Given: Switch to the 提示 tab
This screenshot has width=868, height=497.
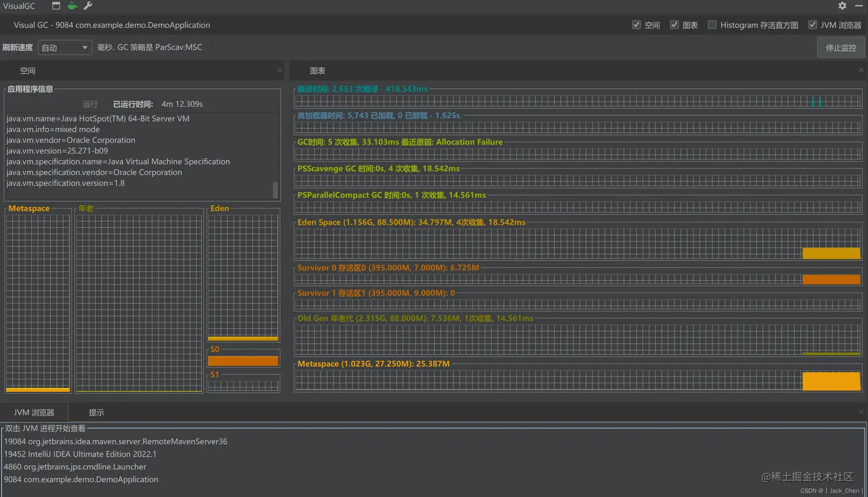Looking at the screenshot, I should (96, 413).
